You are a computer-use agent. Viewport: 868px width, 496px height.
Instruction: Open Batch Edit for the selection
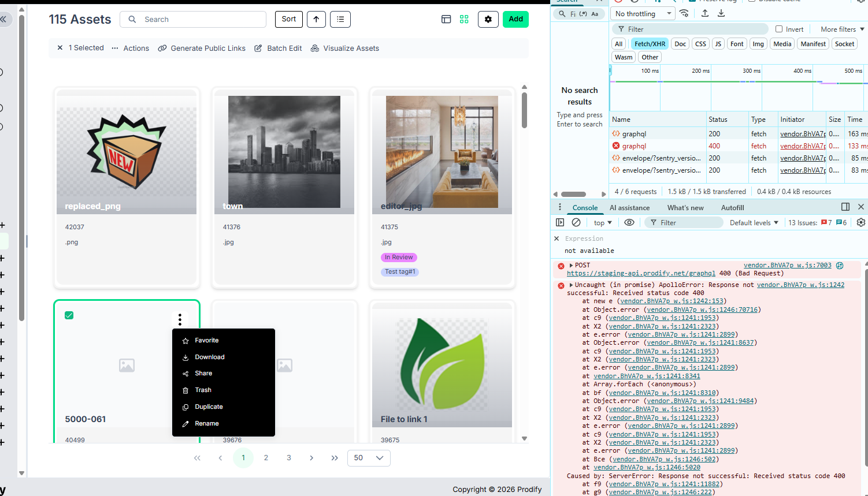tap(278, 48)
